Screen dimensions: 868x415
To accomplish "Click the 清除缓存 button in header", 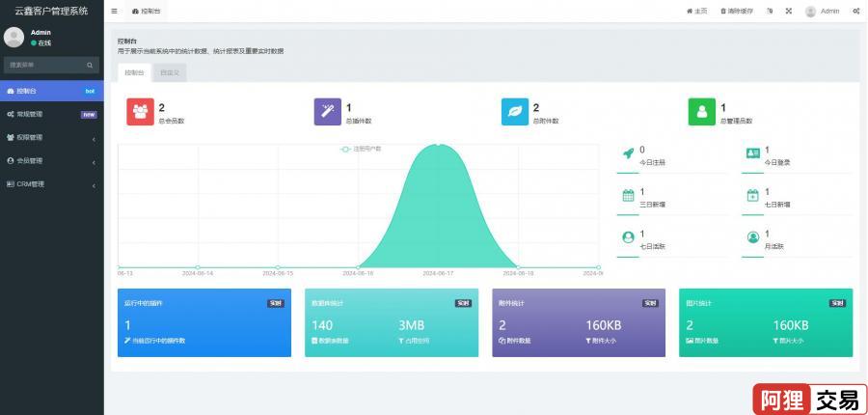I will pos(737,11).
